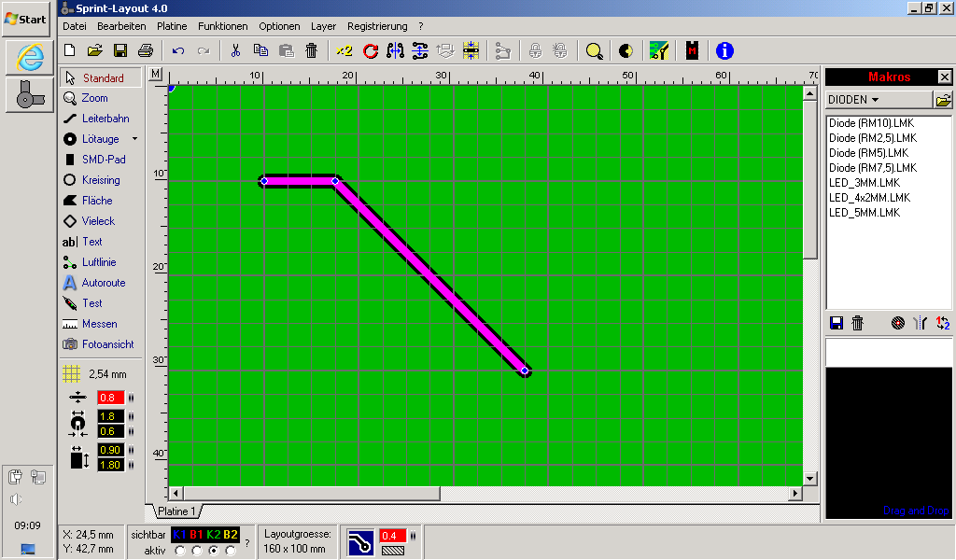Open the blue info icon

(x=724, y=50)
